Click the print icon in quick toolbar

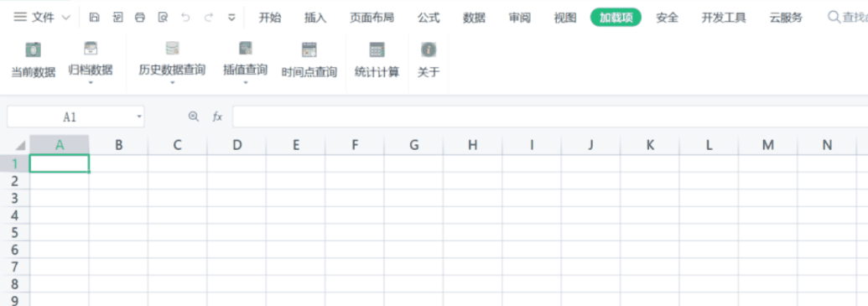click(x=140, y=17)
